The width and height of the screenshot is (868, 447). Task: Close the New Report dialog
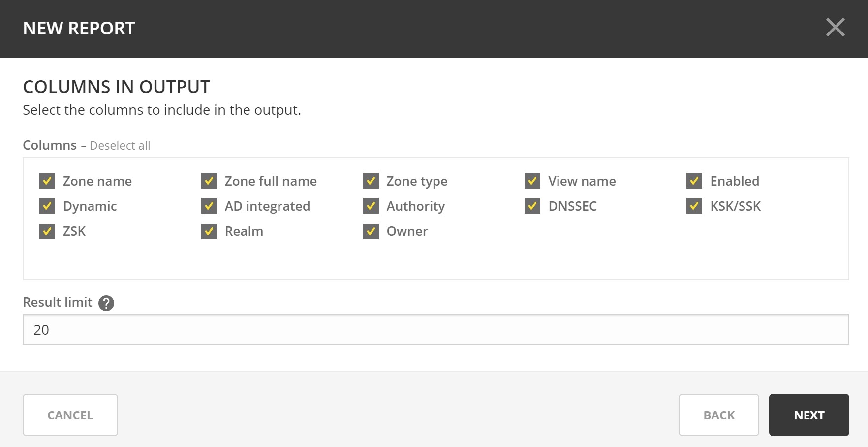[x=835, y=28]
